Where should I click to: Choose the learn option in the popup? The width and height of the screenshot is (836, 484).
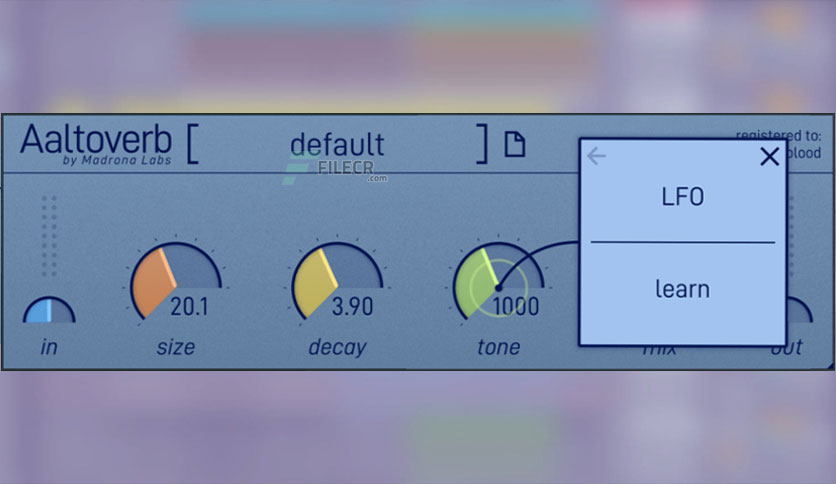pyautogui.click(x=682, y=289)
